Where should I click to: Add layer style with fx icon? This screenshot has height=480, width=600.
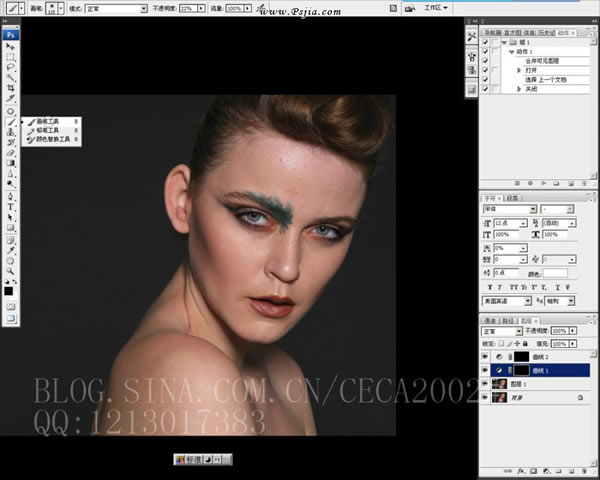coord(521,470)
